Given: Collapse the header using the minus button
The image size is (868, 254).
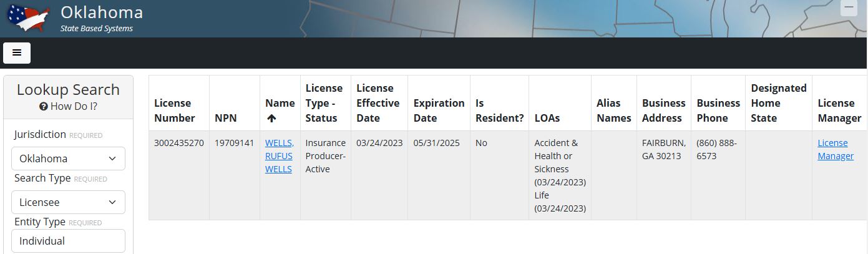Looking at the screenshot, I should coord(849,8).
